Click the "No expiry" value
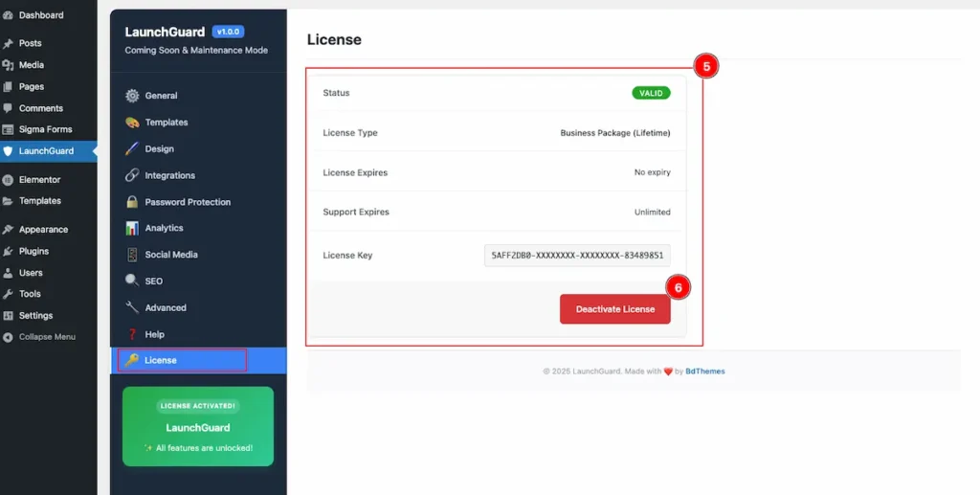This screenshot has width=980, height=495. (x=653, y=172)
